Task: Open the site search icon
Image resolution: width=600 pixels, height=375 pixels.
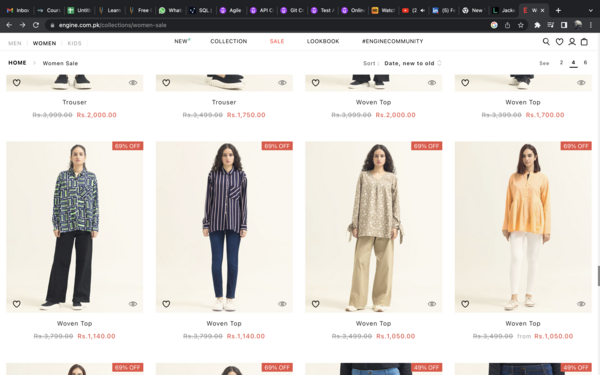Action: 546,41
